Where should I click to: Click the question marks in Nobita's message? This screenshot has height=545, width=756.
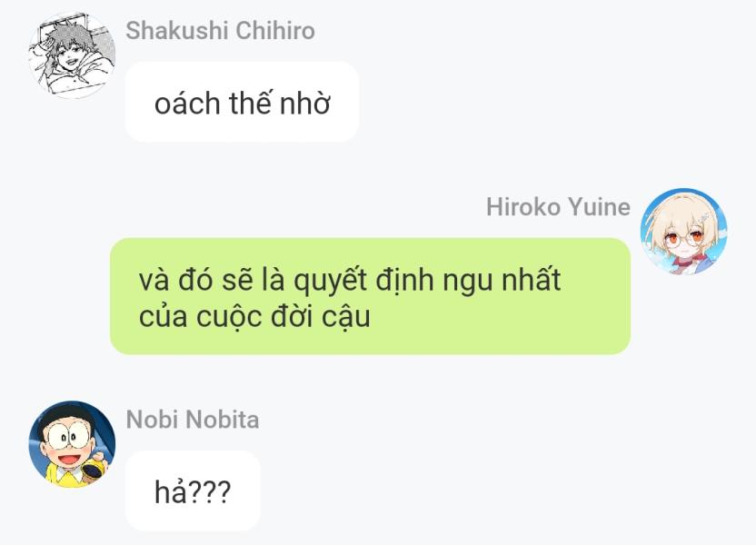pyautogui.click(x=209, y=492)
